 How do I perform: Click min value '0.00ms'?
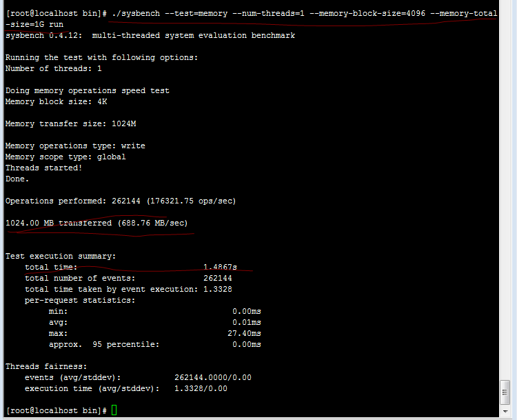point(247,311)
